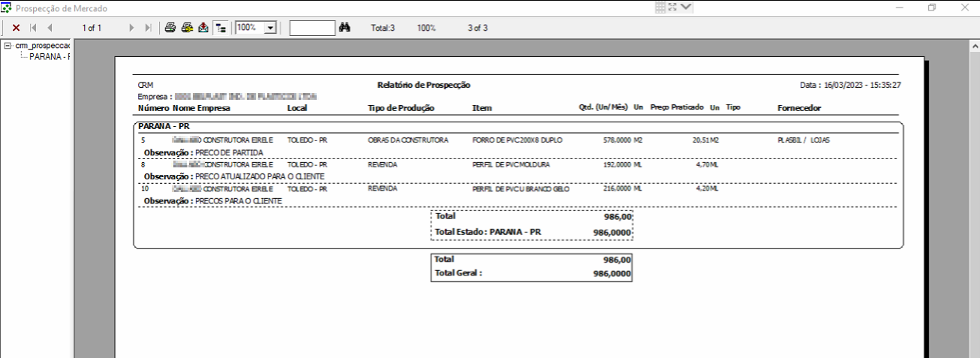The width and height of the screenshot is (980, 358).
Task: Search text with the binoculars icon
Action: point(345,28)
